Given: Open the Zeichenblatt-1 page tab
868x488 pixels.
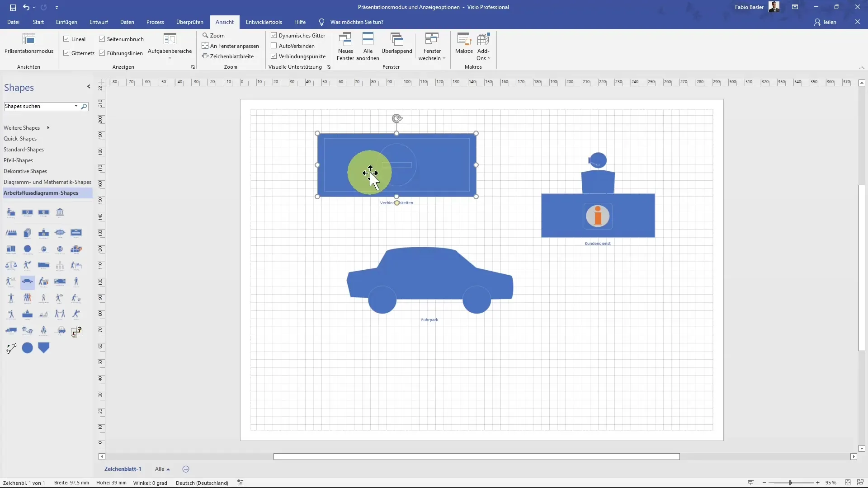Looking at the screenshot, I should [x=123, y=469].
